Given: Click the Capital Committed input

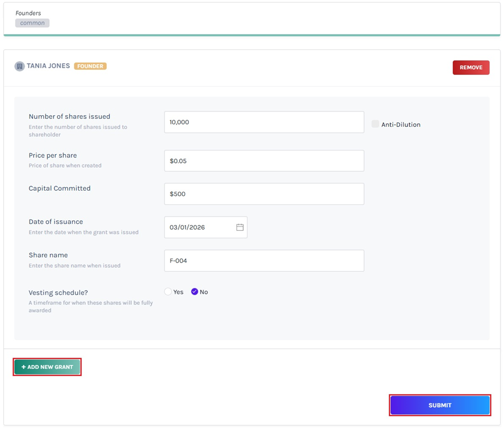Looking at the screenshot, I should click(x=264, y=194).
